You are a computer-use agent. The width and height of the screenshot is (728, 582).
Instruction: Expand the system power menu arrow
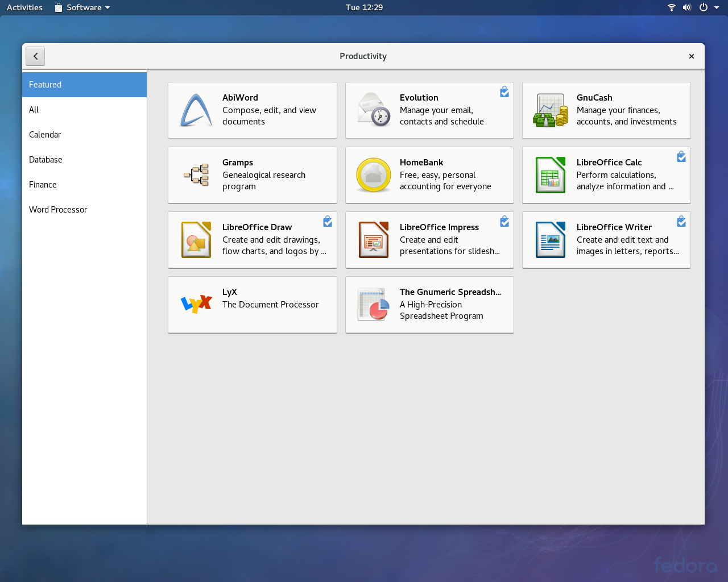click(x=717, y=8)
